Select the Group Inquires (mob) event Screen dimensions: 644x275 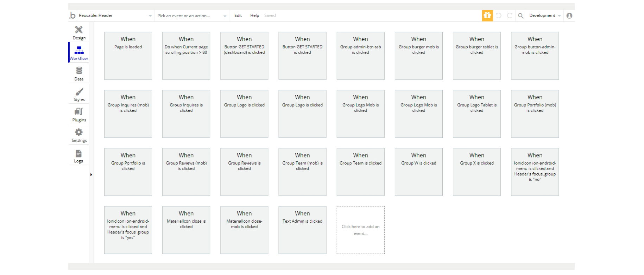coord(128,114)
